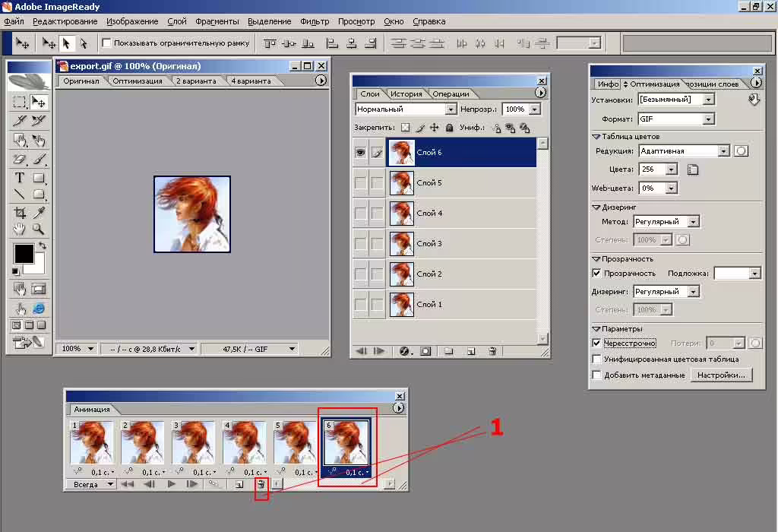Viewport: 778px width, 532px height.
Task: Show Слой 3 via visibility box
Action: 361,243
